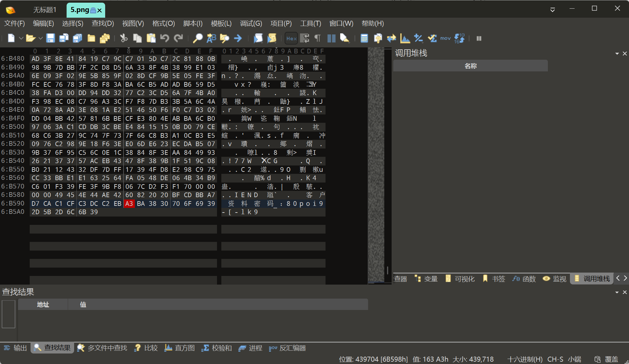Click the file minimap overview strip
This screenshot has width=629, height=364.
pos(376,166)
